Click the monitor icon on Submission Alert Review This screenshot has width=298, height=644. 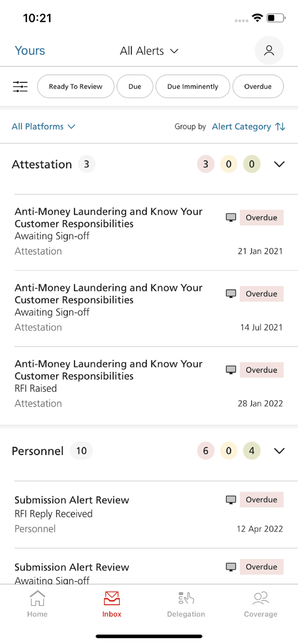click(x=230, y=499)
